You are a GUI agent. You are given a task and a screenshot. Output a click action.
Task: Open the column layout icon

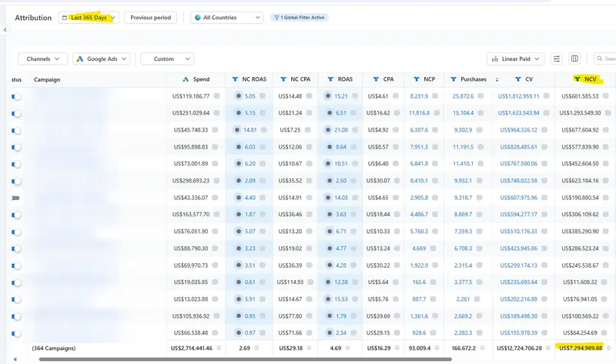tap(574, 59)
